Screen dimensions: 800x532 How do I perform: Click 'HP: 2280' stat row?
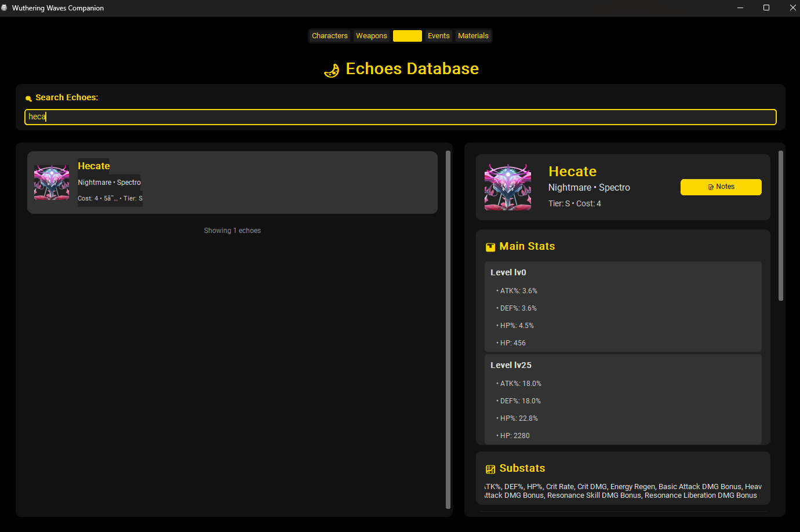(513, 436)
